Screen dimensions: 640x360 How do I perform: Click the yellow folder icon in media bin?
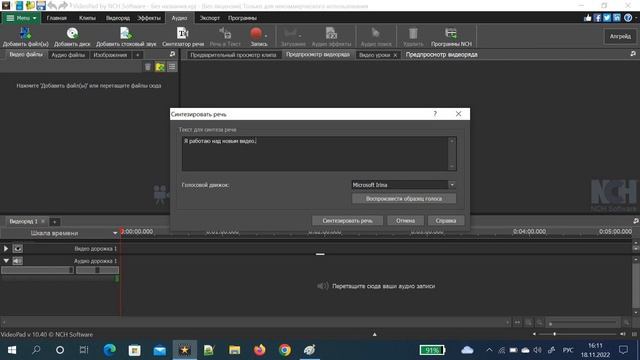click(x=160, y=67)
